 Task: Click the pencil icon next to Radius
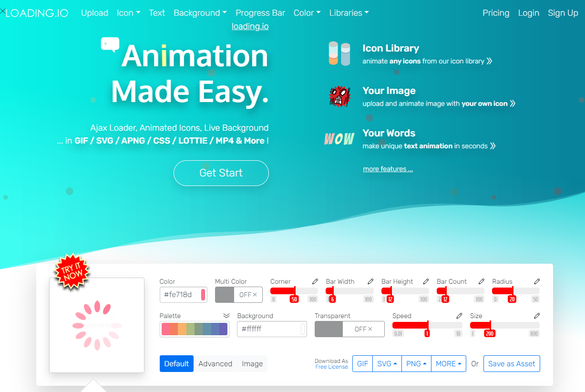click(x=537, y=281)
